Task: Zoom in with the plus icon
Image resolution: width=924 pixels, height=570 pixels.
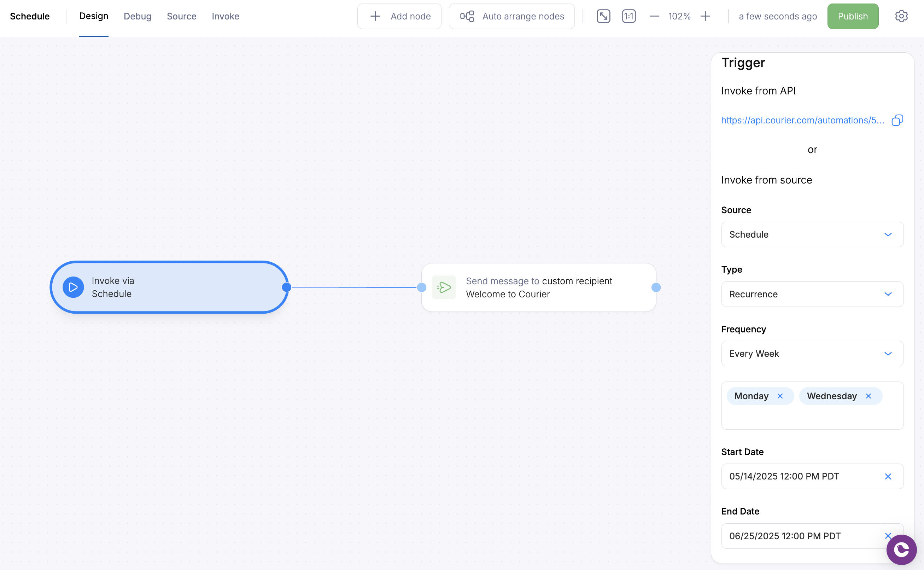Action: coord(705,16)
